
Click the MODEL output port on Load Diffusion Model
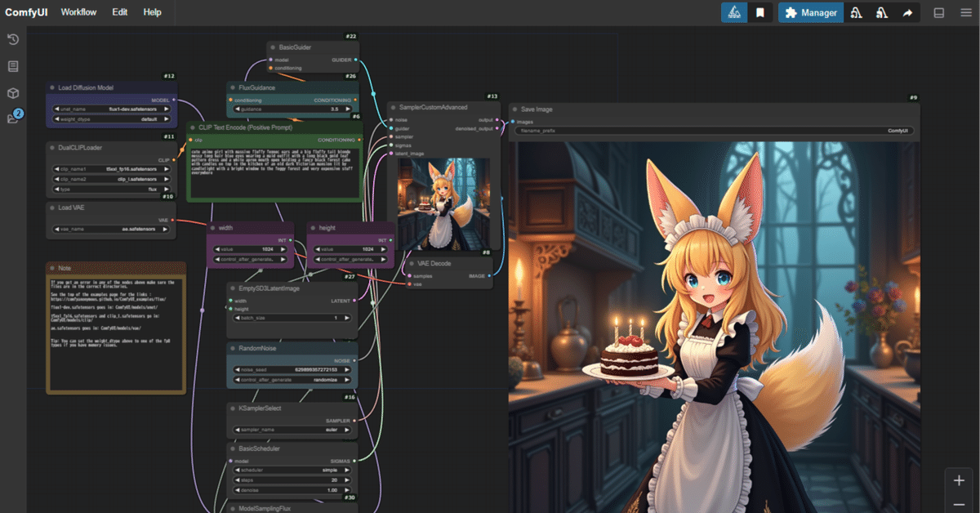(174, 100)
